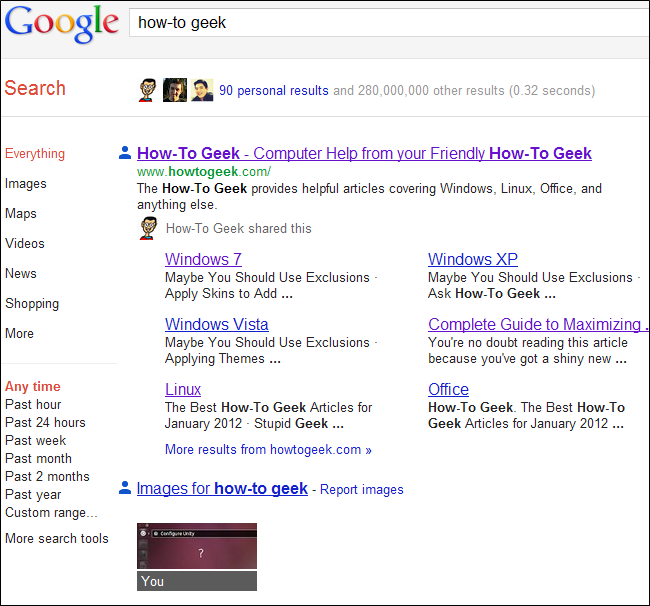Open the Windows Vista sitelink
Viewport: 650px width, 606px height.
(x=217, y=325)
